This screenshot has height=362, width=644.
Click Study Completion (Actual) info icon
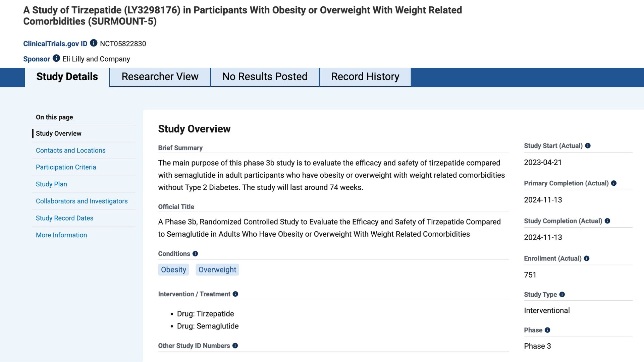click(x=607, y=221)
